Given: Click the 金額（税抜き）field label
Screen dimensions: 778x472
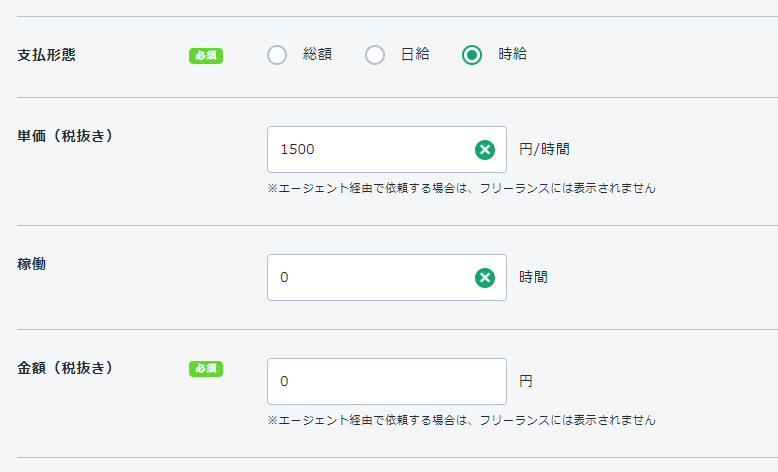Looking at the screenshot, I should tap(66, 368).
